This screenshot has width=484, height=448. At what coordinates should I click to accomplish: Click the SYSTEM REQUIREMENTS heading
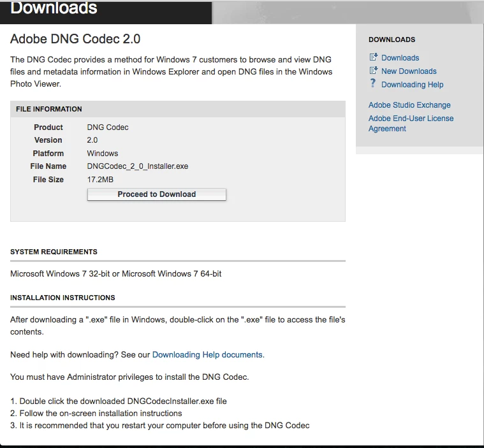coord(54,252)
